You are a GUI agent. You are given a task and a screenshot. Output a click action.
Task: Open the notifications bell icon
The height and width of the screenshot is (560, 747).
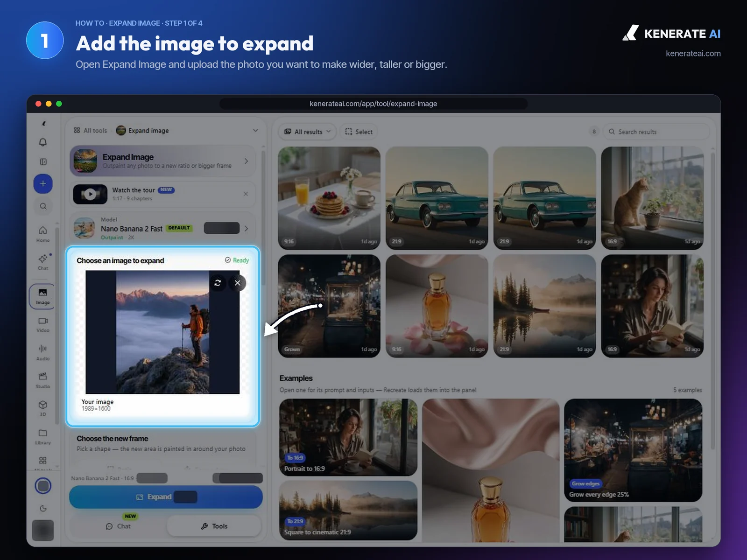(x=43, y=142)
